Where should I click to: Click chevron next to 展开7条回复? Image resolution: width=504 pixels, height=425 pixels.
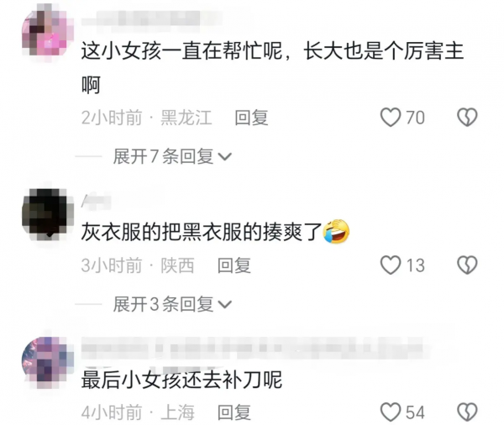click(224, 157)
